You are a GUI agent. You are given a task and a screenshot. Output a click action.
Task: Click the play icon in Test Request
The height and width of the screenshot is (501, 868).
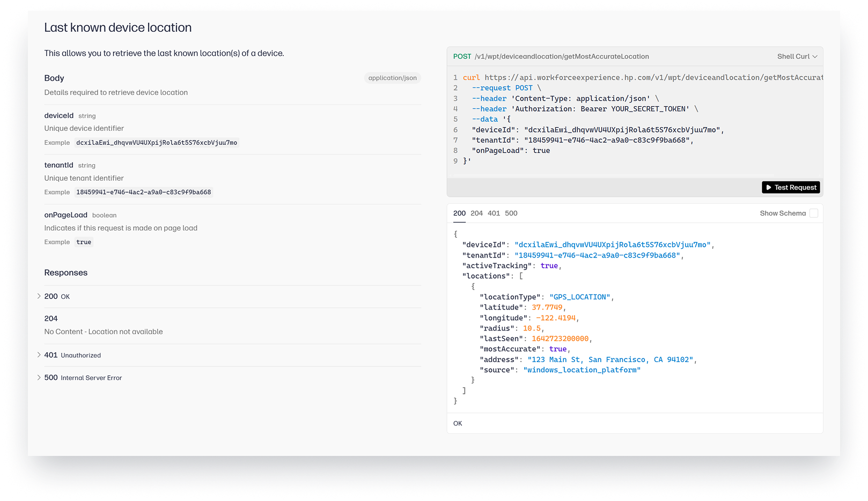[769, 187]
